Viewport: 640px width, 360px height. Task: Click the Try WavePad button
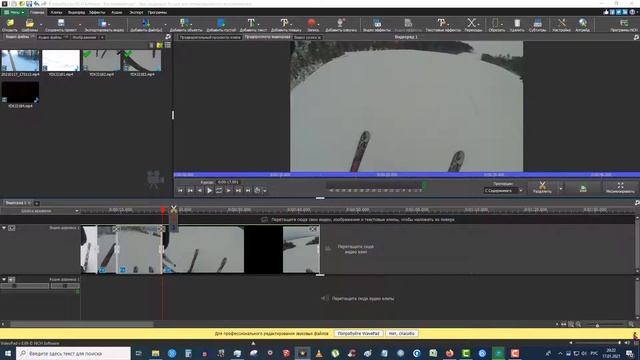(x=358, y=333)
